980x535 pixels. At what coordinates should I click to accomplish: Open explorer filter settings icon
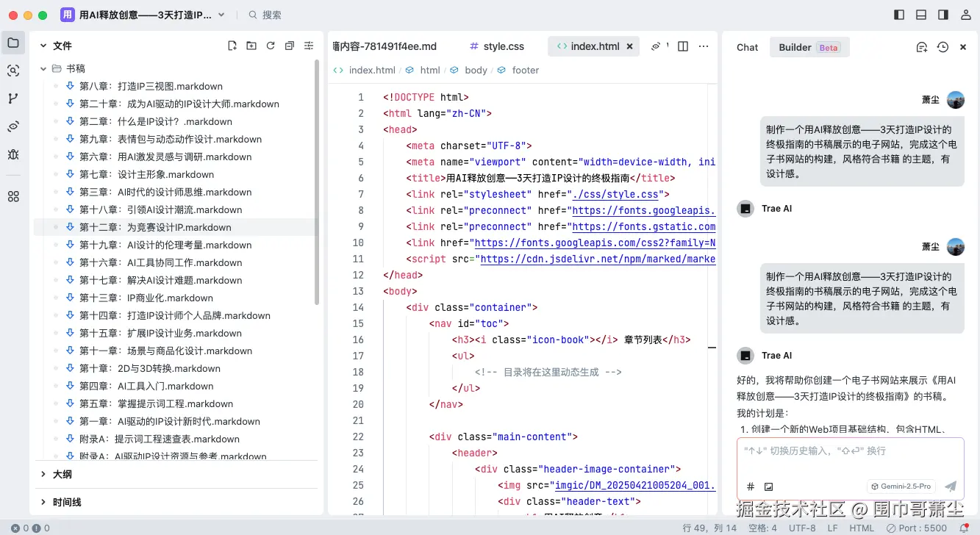309,46
